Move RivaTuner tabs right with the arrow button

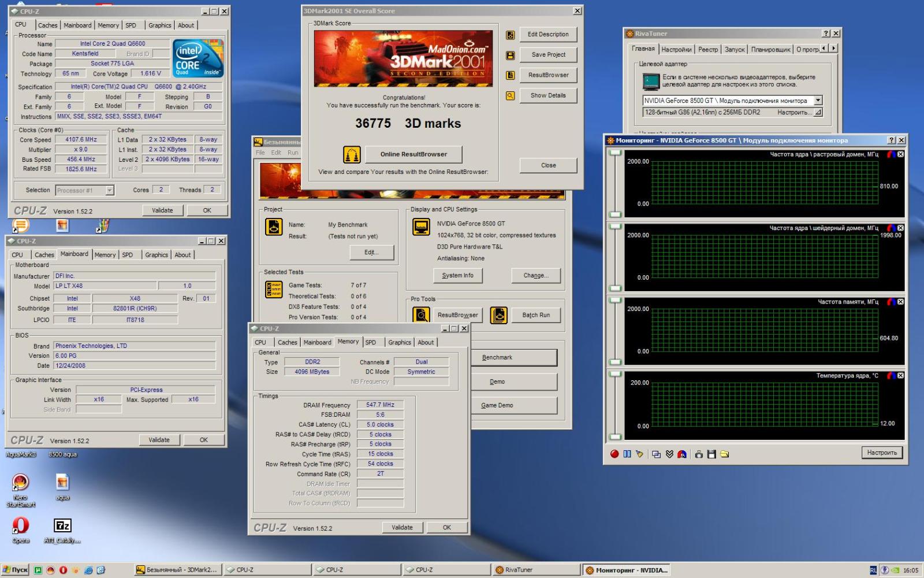[x=833, y=49]
